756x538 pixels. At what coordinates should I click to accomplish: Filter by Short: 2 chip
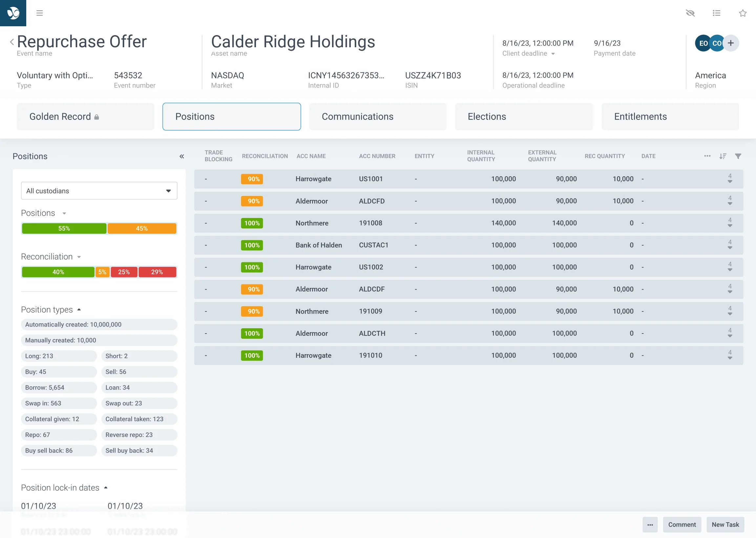pyautogui.click(x=139, y=356)
